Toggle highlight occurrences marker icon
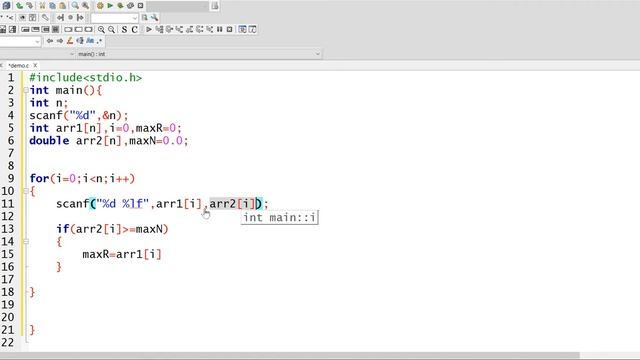Screen dimensions: 640x360 70,41
